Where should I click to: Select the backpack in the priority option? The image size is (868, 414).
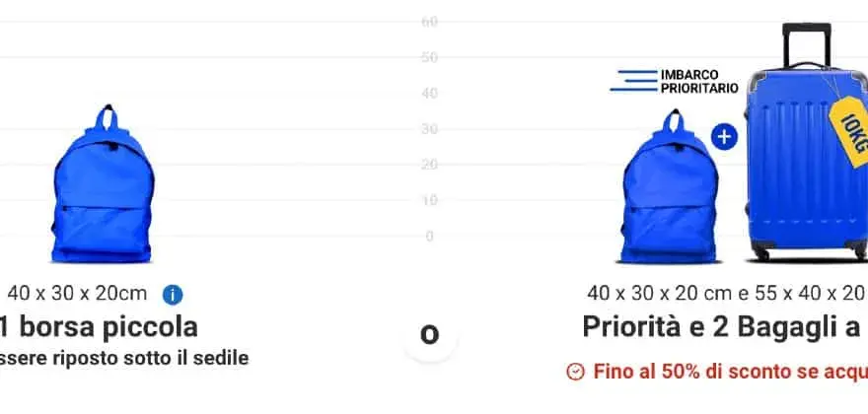[x=670, y=186]
